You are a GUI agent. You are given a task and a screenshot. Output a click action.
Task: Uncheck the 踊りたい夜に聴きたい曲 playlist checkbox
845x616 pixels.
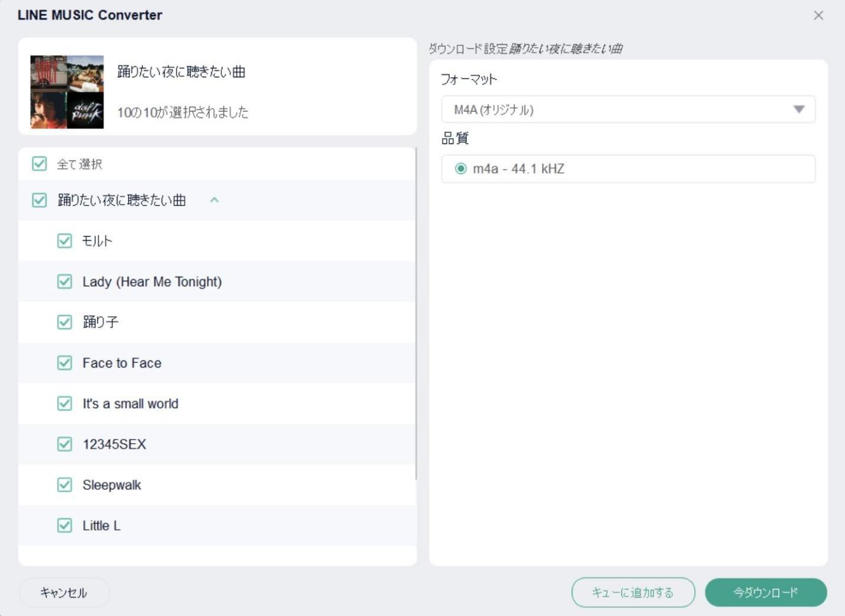pyautogui.click(x=39, y=200)
